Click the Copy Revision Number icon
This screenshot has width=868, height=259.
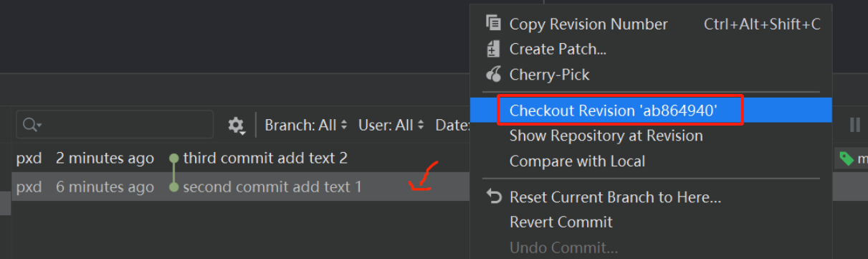493,24
